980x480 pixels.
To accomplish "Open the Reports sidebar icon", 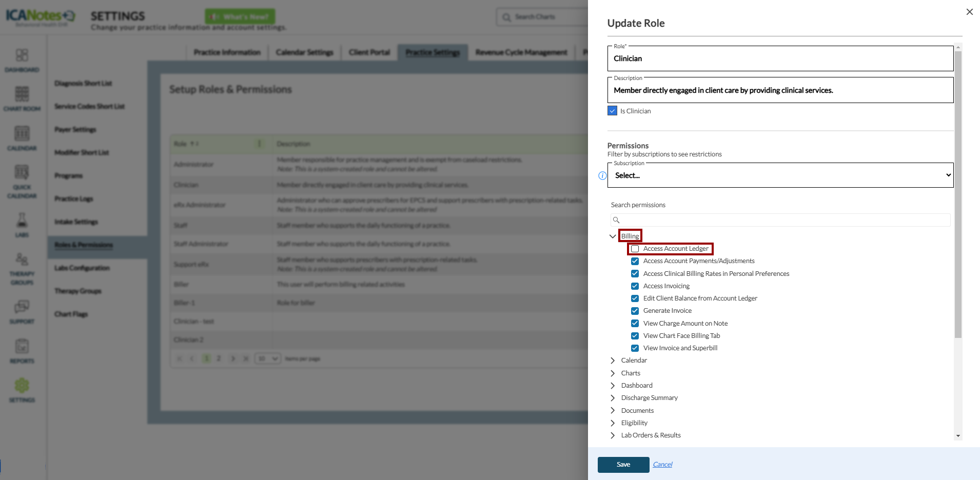I will point(22,347).
